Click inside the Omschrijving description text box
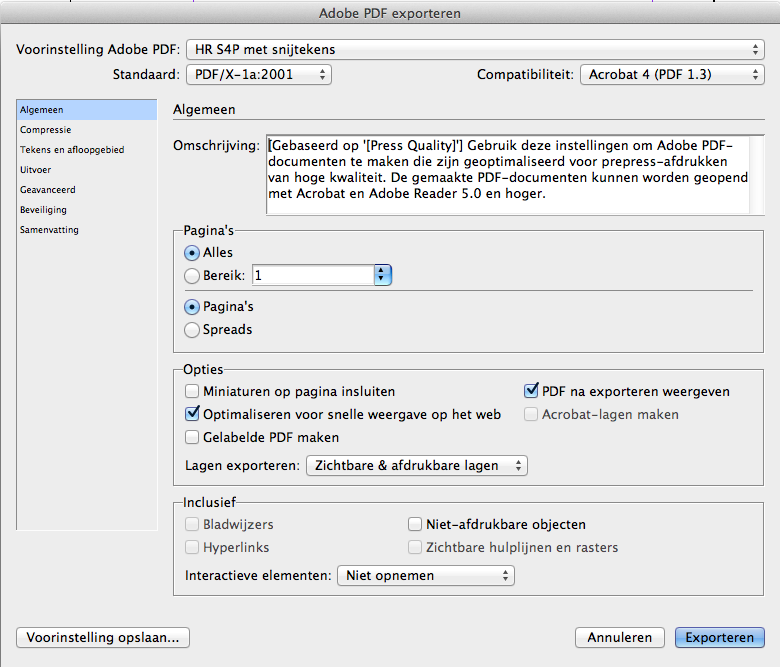 coord(507,175)
